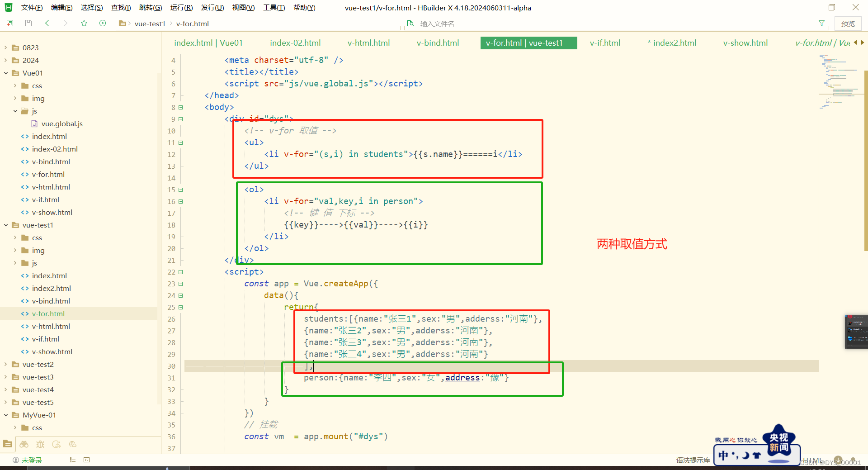The height and width of the screenshot is (470, 868).
Task: Open the 运行(R) menu
Action: tap(181, 8)
